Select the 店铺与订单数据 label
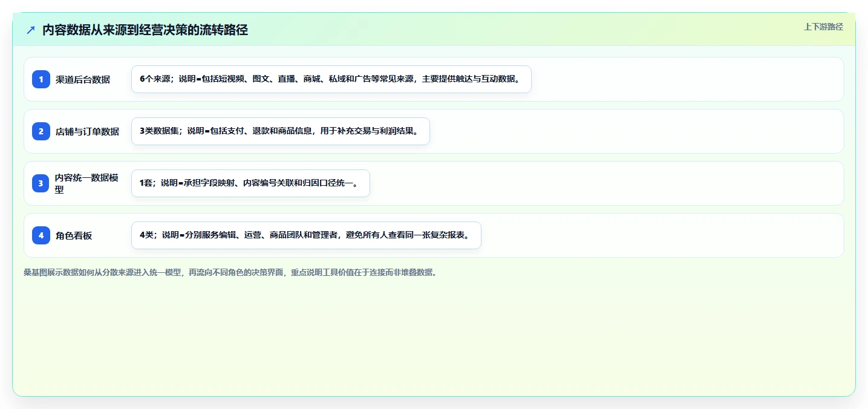 pyautogui.click(x=87, y=131)
